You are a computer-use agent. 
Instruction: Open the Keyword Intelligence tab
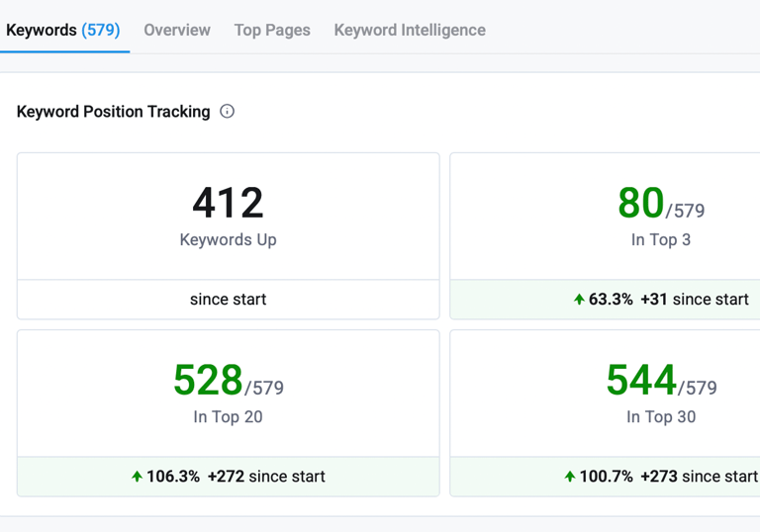[x=410, y=30]
